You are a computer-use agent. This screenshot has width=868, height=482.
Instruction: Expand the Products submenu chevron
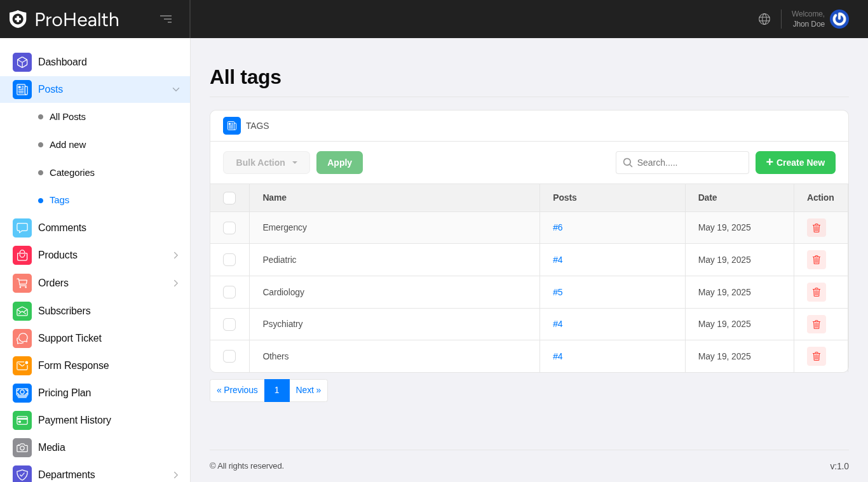click(x=176, y=255)
